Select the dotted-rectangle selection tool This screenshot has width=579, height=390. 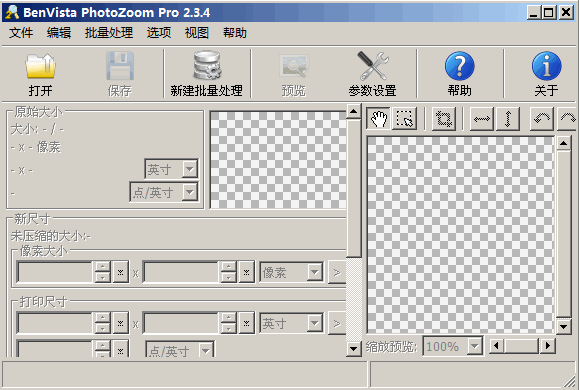point(405,119)
